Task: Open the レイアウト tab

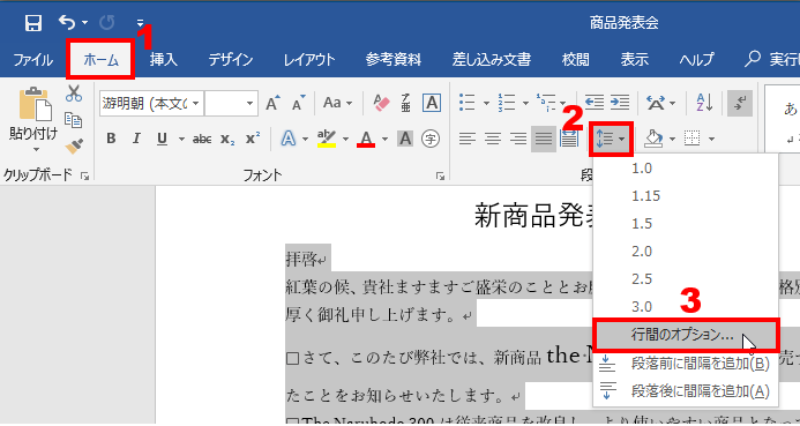Action: point(309,60)
